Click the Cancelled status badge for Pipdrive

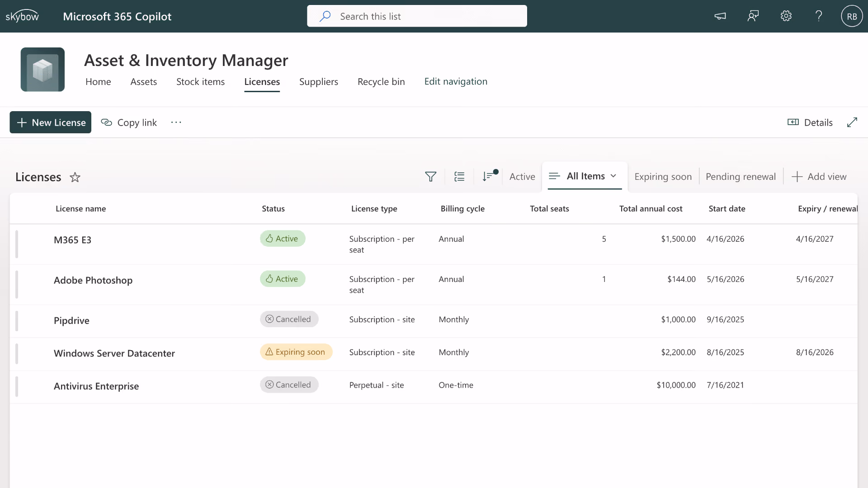(x=289, y=319)
